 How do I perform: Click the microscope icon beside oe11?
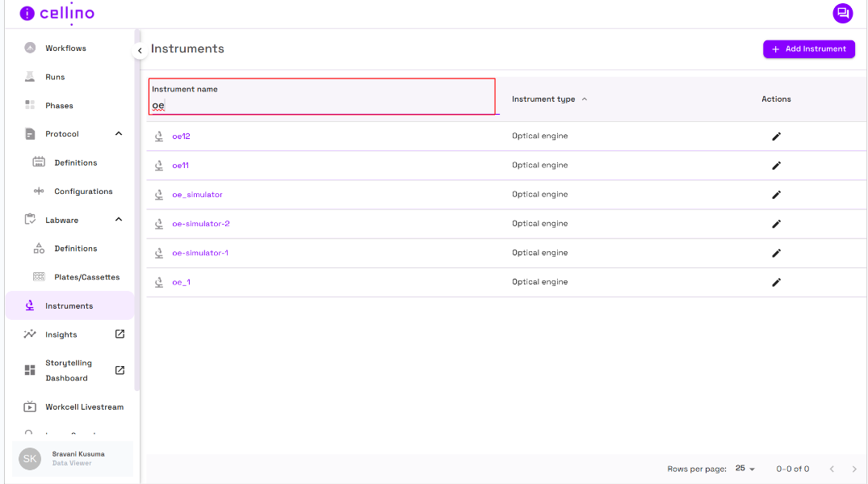(x=159, y=166)
